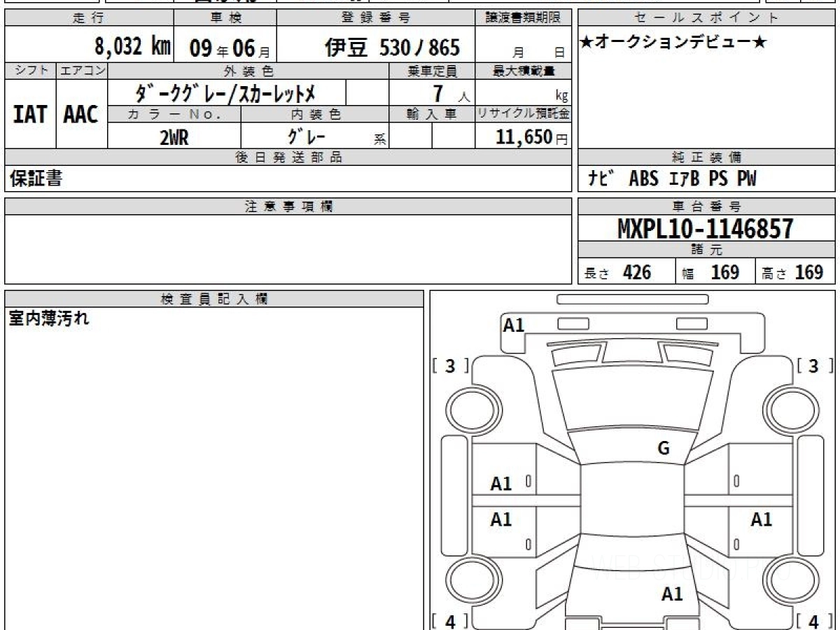Click the G mark on the windshield
840x630 pixels.
click(663, 449)
